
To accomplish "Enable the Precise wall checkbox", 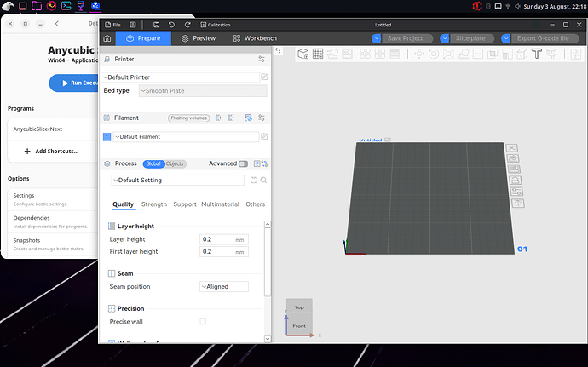I will click(x=203, y=322).
